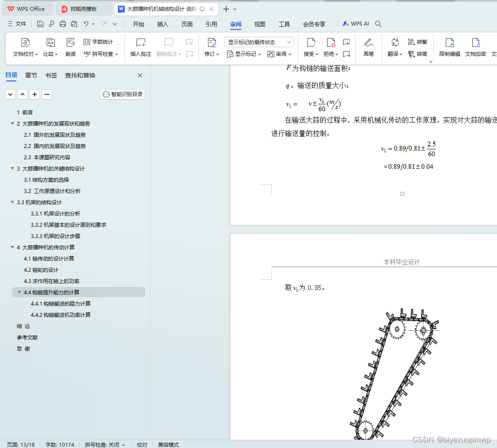
Task: Switch to 插入 ribbon tab
Action: [162, 24]
